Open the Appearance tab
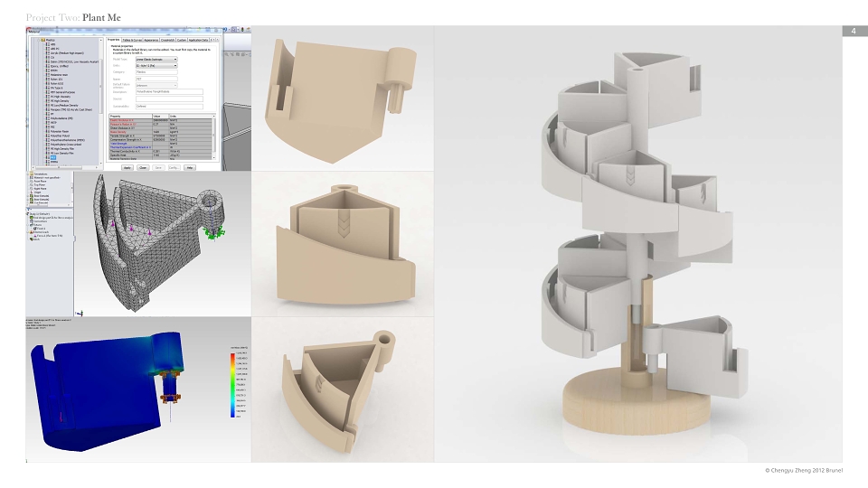 (151, 40)
